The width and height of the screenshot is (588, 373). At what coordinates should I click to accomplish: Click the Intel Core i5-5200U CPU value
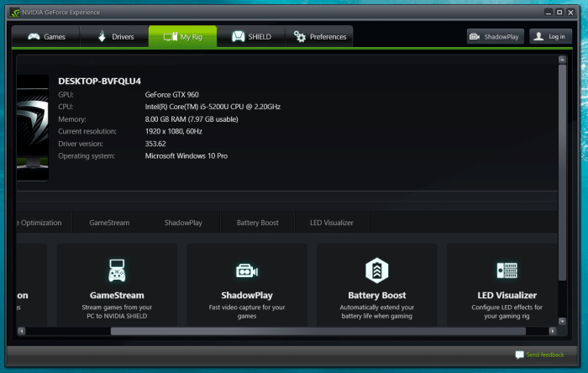[x=213, y=107]
